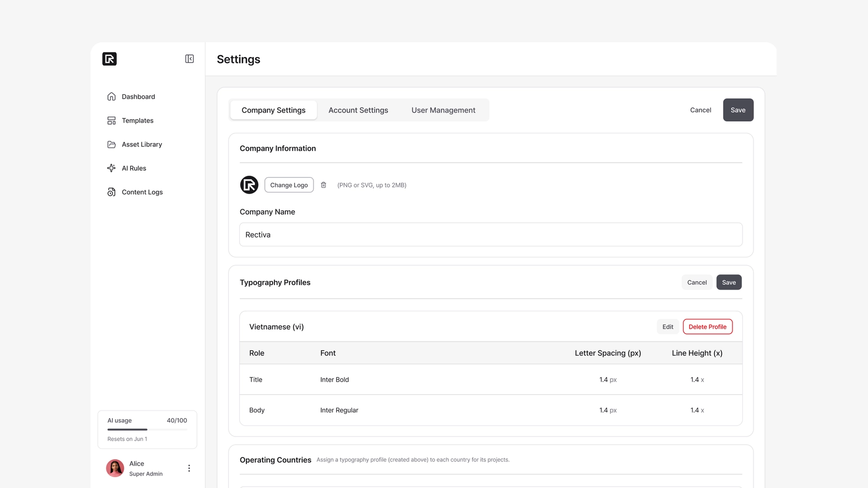Click the Rectiva logo in sidebar
The height and width of the screenshot is (488, 868).
tap(110, 59)
